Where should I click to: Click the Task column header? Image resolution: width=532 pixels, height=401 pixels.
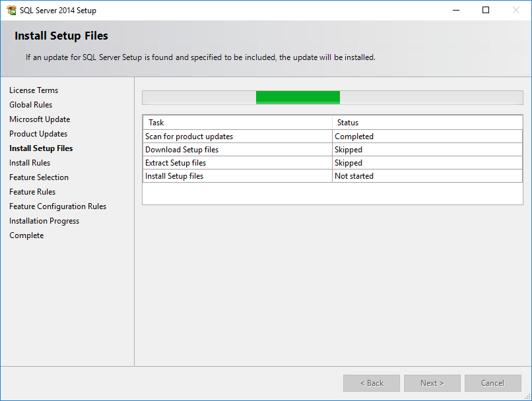pos(238,123)
